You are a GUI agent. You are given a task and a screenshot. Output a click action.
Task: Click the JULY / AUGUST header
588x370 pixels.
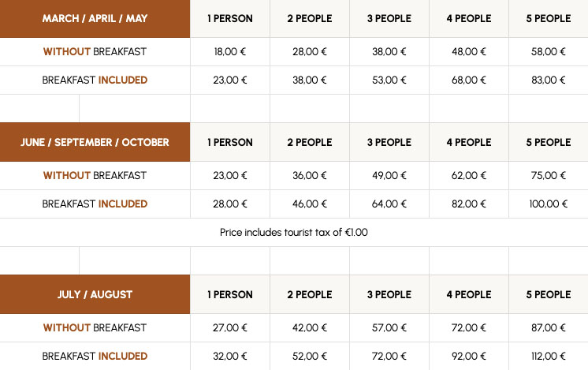(95, 294)
